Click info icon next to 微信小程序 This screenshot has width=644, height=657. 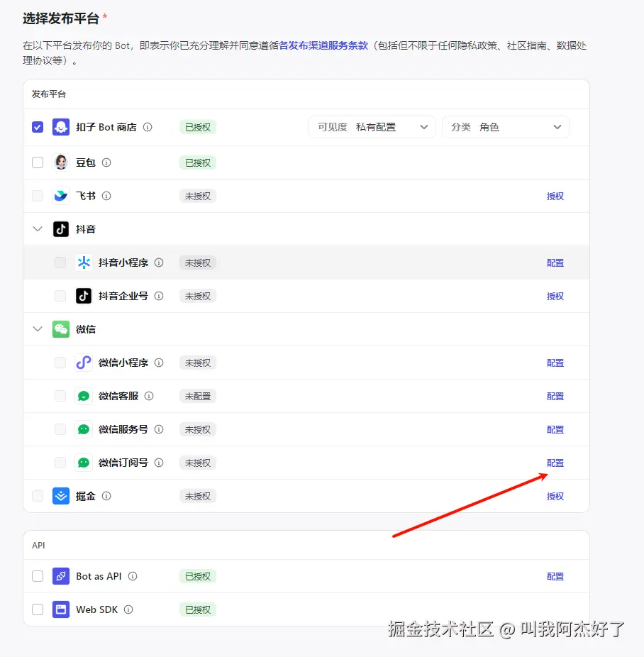point(159,363)
